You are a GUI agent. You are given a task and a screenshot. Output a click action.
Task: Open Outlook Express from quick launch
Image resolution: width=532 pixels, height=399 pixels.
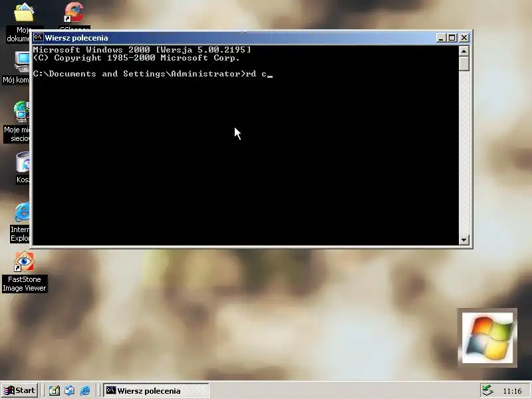(70, 390)
